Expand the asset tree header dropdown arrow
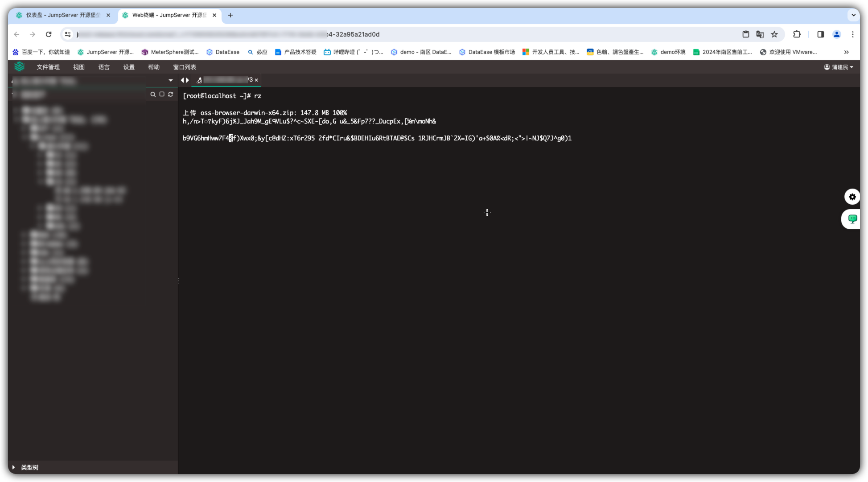 [170, 81]
